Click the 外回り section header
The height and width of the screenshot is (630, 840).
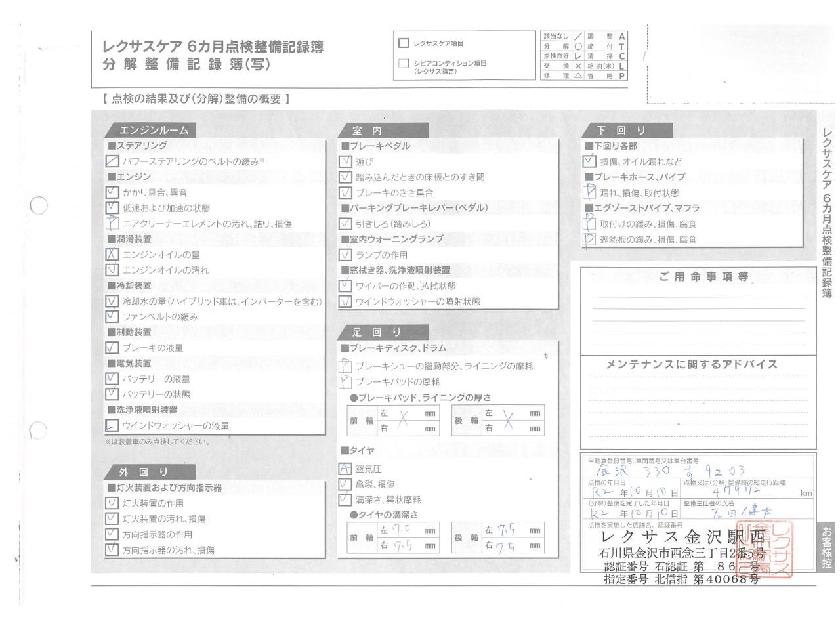click(x=150, y=472)
